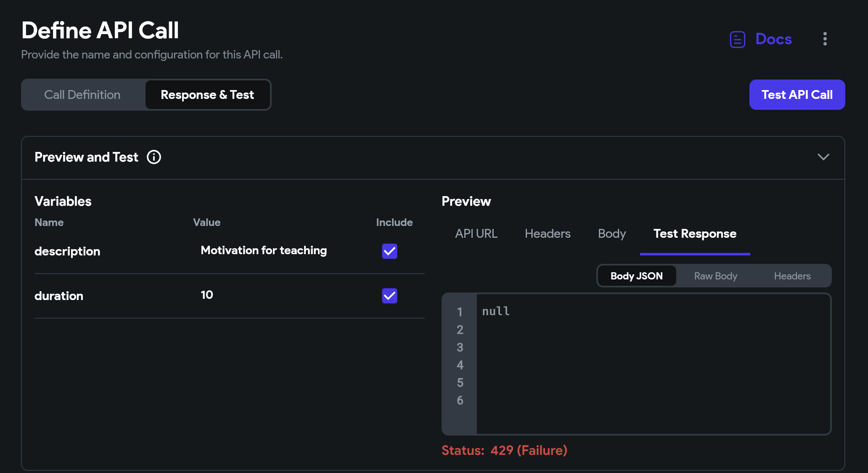Select the Response & Test tab
This screenshot has height=473, width=868.
point(207,95)
